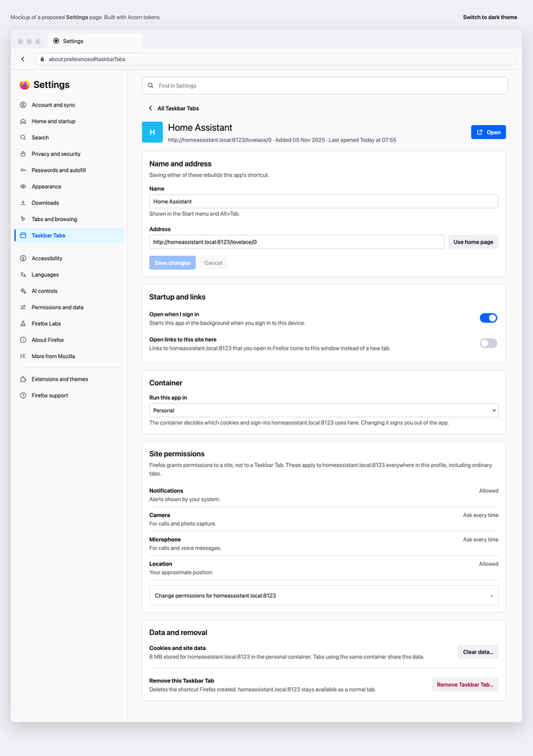Click the Remove Taskbar Tab… button
The image size is (533, 756).
(x=465, y=685)
